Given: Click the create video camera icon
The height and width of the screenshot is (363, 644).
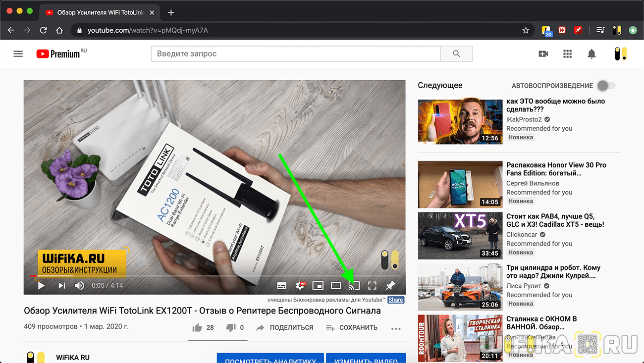Looking at the screenshot, I should tap(543, 54).
